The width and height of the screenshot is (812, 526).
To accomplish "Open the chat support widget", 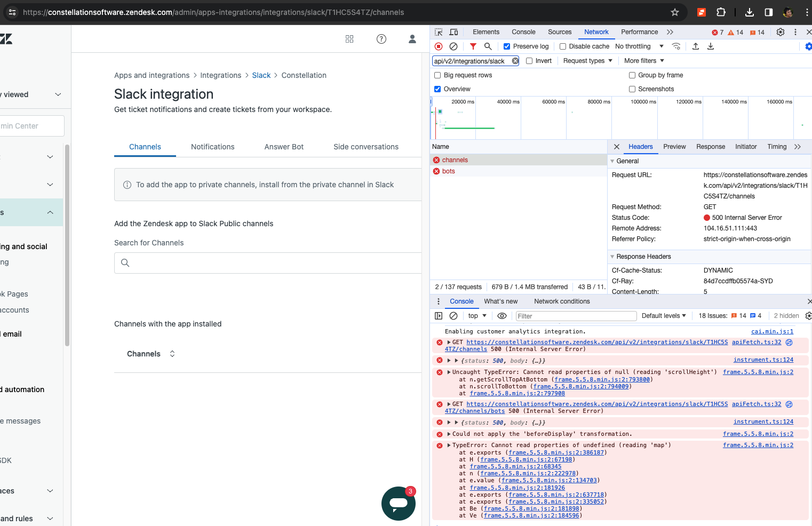I will 398,503.
